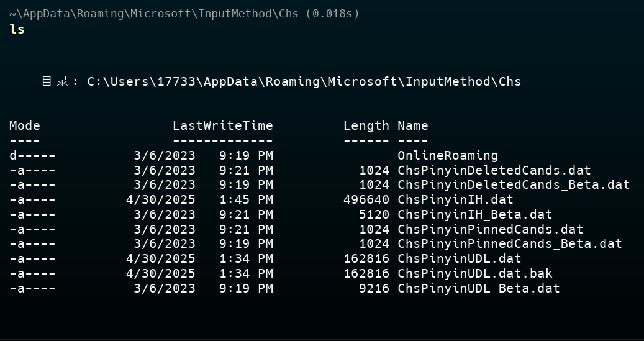
Task: Click the Name column header
Action: [412, 126]
